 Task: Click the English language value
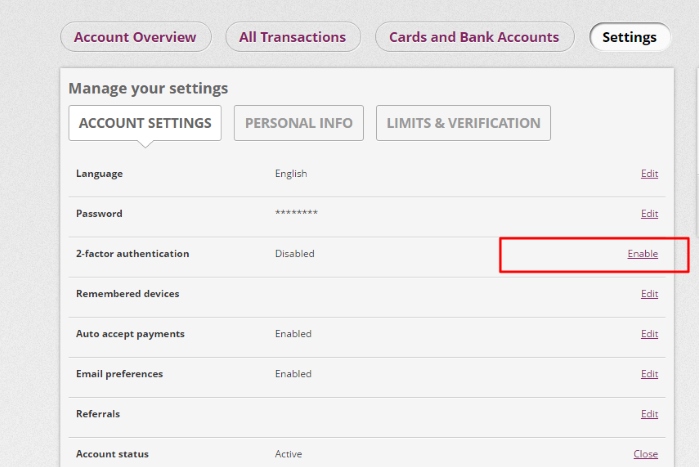pyautogui.click(x=291, y=174)
